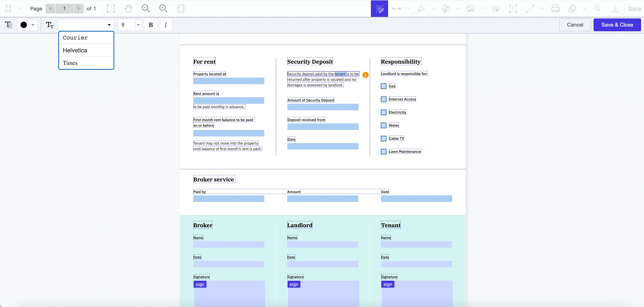This screenshot has height=307, width=644.
Task: Expand the ink tool dropdown arrow
Action: [433, 8]
